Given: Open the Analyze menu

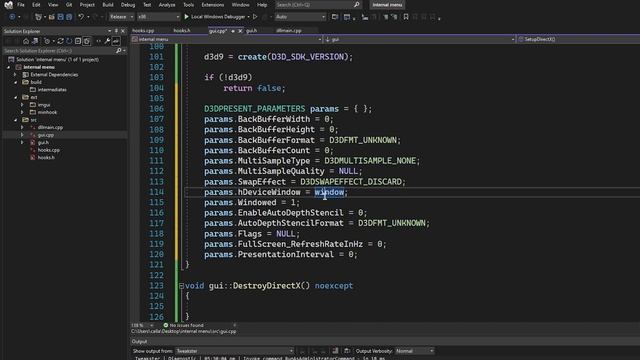Looking at the screenshot, I should pos(167,5).
